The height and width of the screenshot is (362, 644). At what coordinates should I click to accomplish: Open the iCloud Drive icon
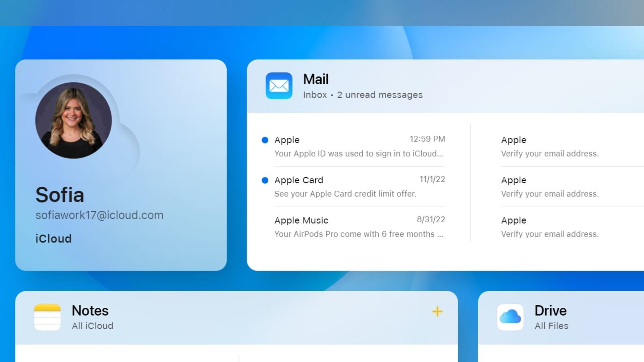tap(510, 317)
